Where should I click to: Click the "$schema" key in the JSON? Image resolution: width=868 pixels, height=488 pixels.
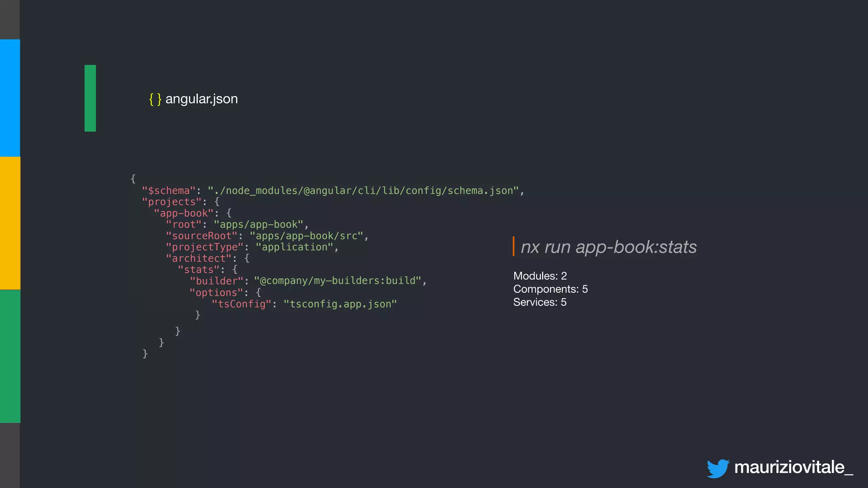[x=169, y=191]
